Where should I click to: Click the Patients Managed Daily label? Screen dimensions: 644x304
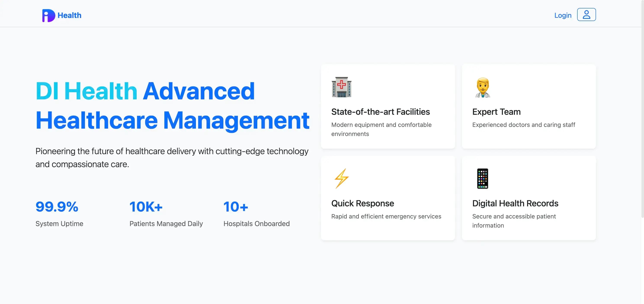pos(166,224)
